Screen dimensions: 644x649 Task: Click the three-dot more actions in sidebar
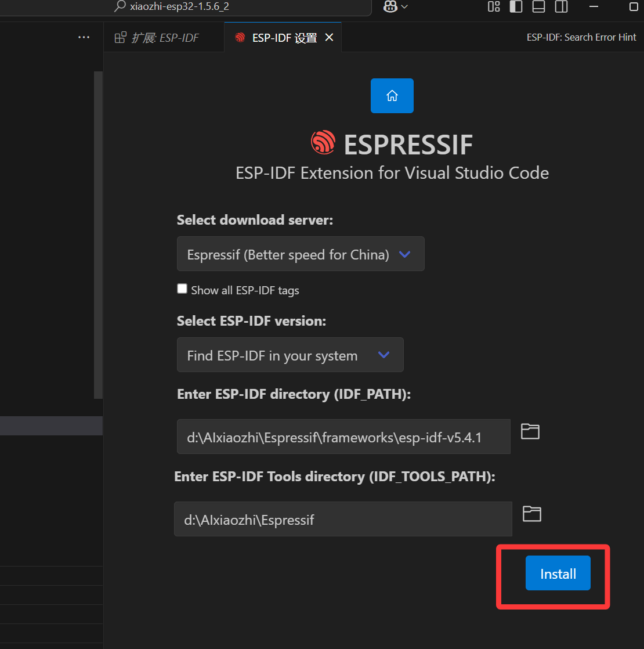click(x=84, y=37)
